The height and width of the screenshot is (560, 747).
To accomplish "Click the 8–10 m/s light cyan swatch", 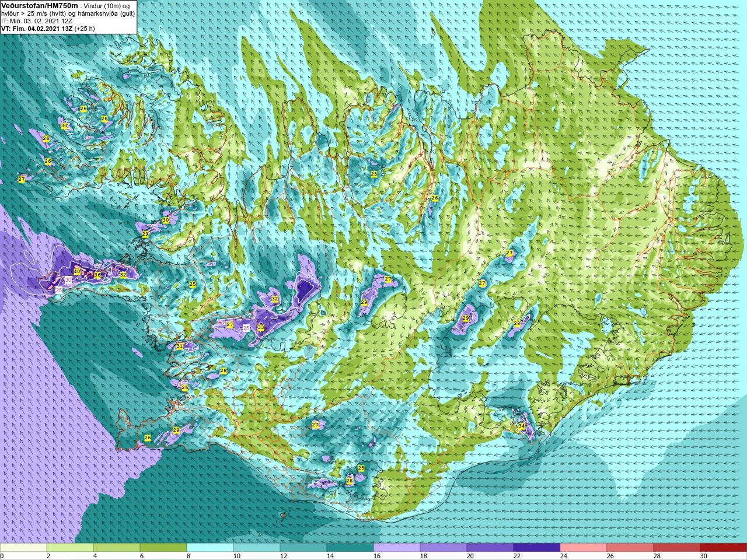I will [210, 548].
